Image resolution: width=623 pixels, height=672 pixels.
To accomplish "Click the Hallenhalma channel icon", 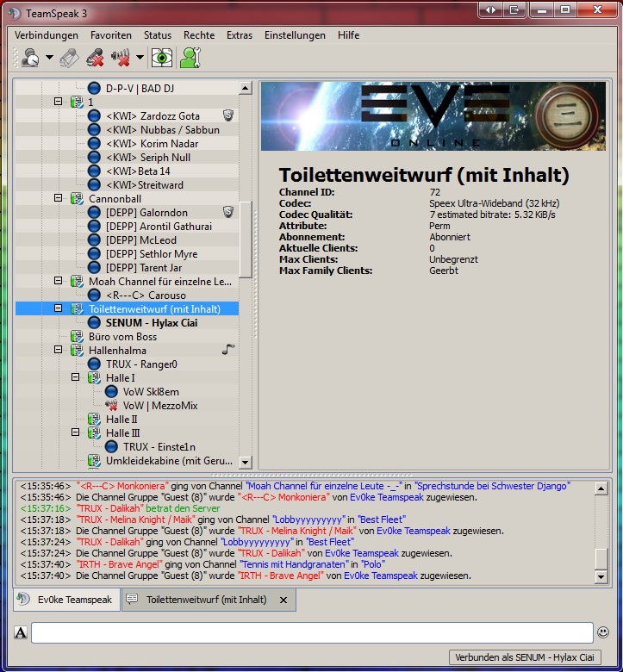I will click(78, 350).
